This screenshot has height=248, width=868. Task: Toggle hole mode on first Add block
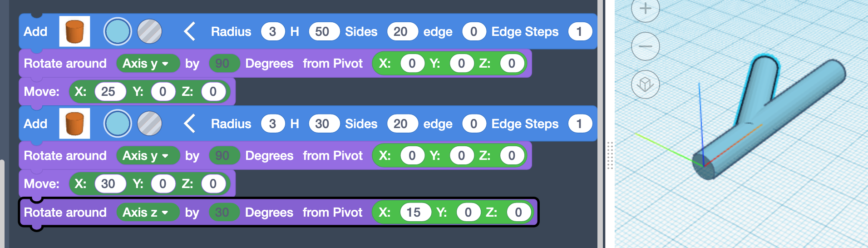pos(149,31)
